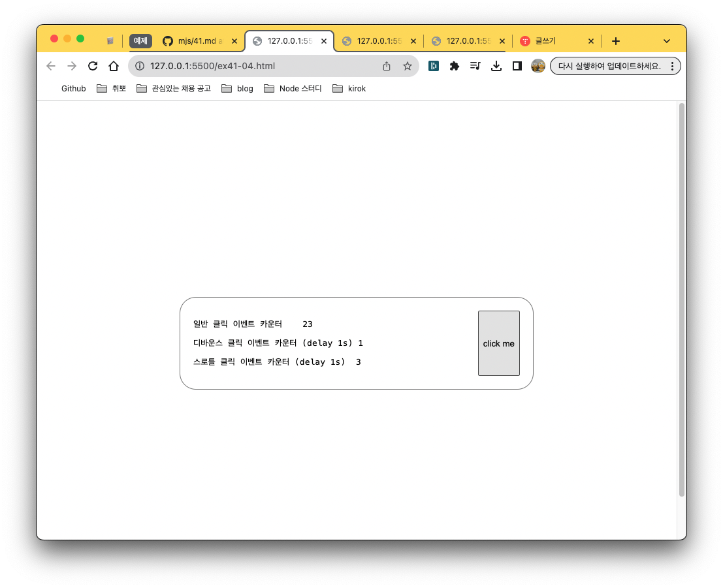Open the Extensions puzzle menu
The width and height of the screenshot is (723, 588).
[x=454, y=66]
